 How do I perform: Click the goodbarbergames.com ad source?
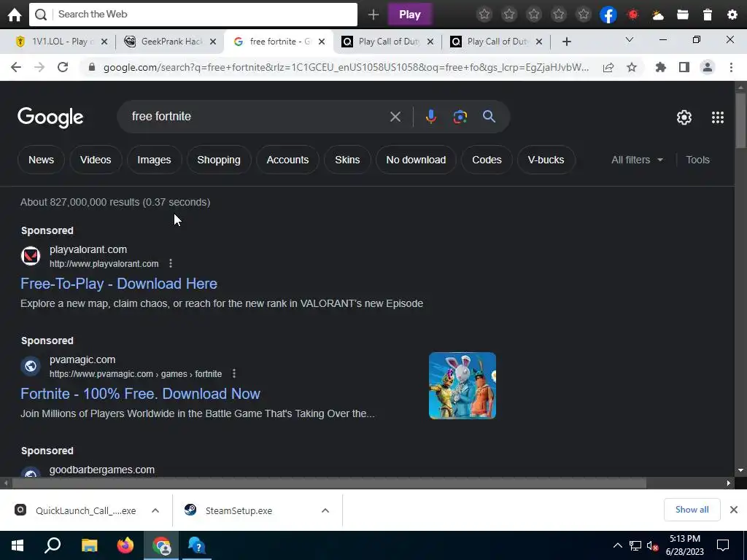102,470
